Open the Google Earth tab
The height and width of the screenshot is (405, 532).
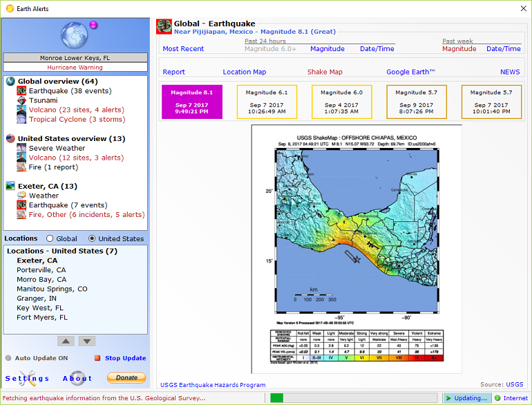coord(410,72)
